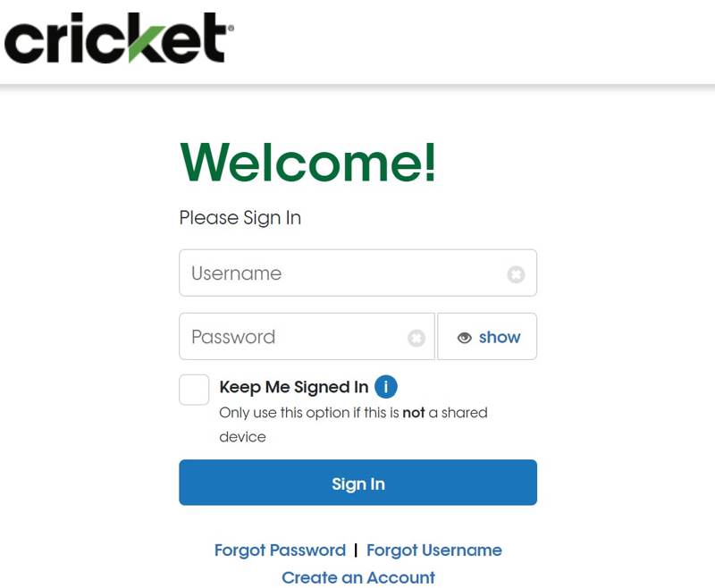Screen dimensions: 715x588
Task: Follow the Create an Account link
Action: click(358, 577)
